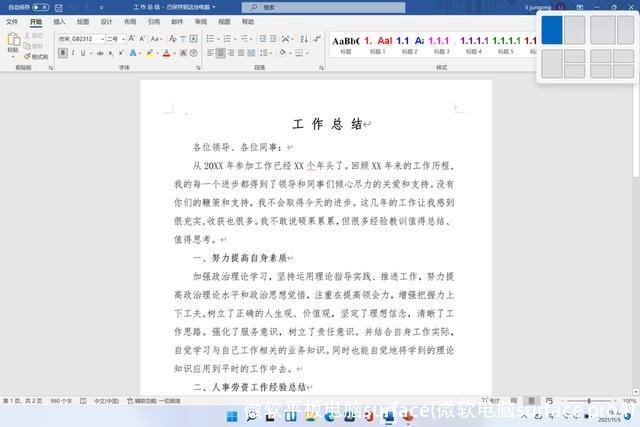
Task: Open the 文件 File tab
Action: [12, 22]
